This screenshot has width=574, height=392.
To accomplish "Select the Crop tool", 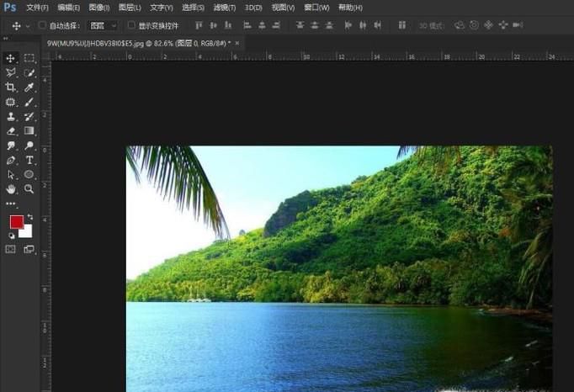I will (11, 87).
